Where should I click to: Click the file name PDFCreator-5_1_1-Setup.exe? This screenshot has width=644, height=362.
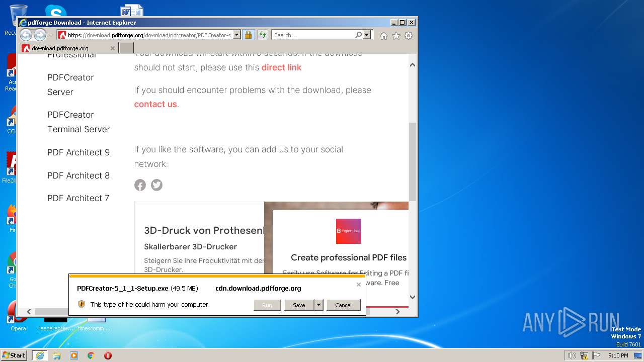tap(122, 288)
